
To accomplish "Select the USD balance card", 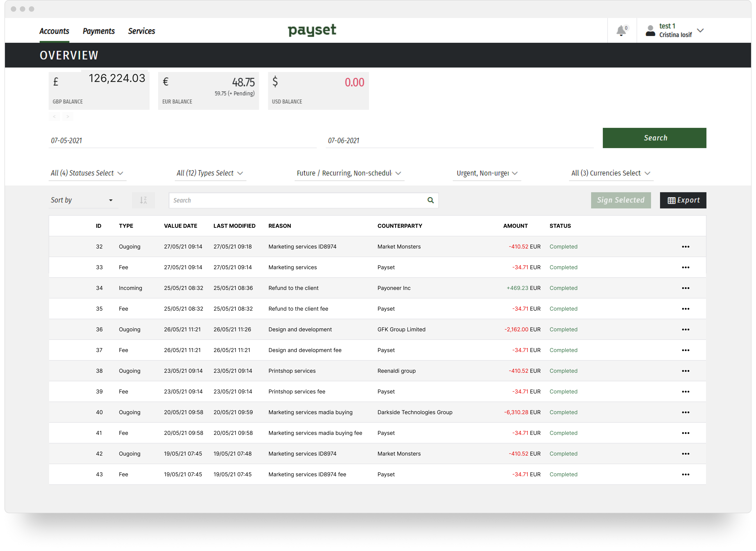I will click(x=318, y=91).
